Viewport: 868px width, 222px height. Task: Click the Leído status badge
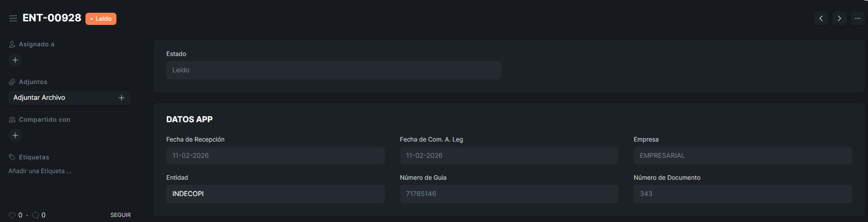[101, 19]
